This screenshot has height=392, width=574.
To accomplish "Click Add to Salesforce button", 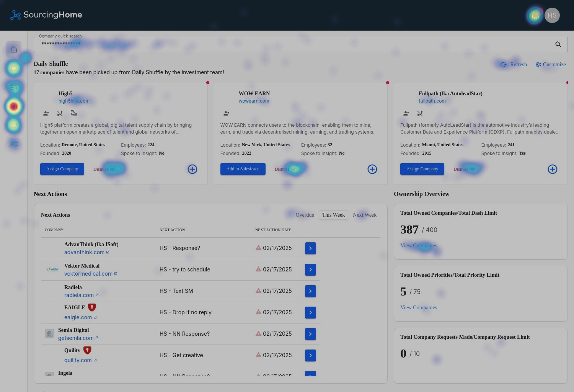I will (243, 169).
